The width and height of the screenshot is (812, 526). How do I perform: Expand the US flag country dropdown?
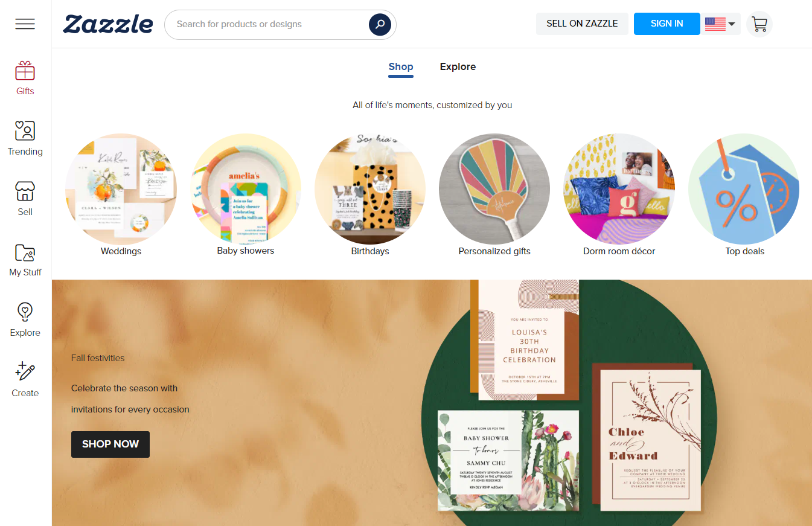point(720,24)
